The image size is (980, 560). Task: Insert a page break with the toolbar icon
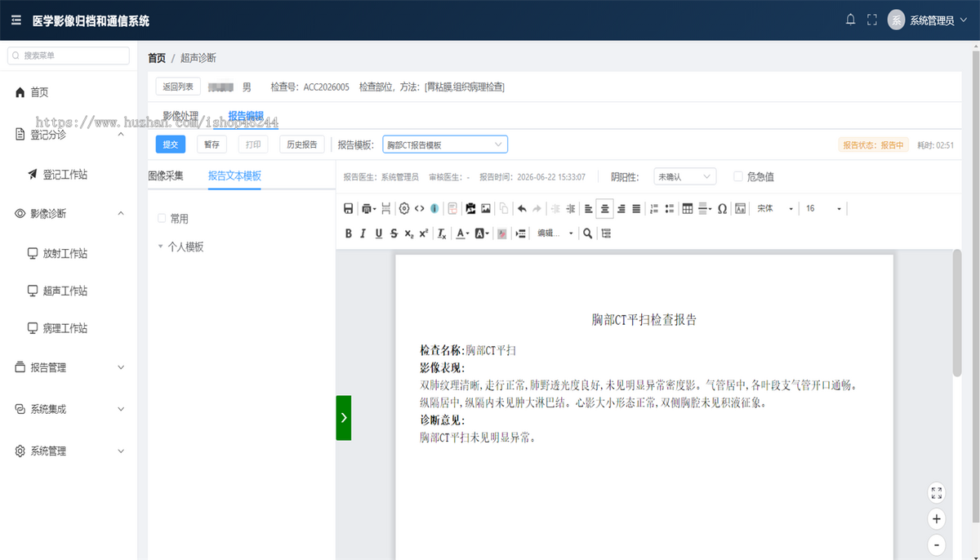(386, 209)
